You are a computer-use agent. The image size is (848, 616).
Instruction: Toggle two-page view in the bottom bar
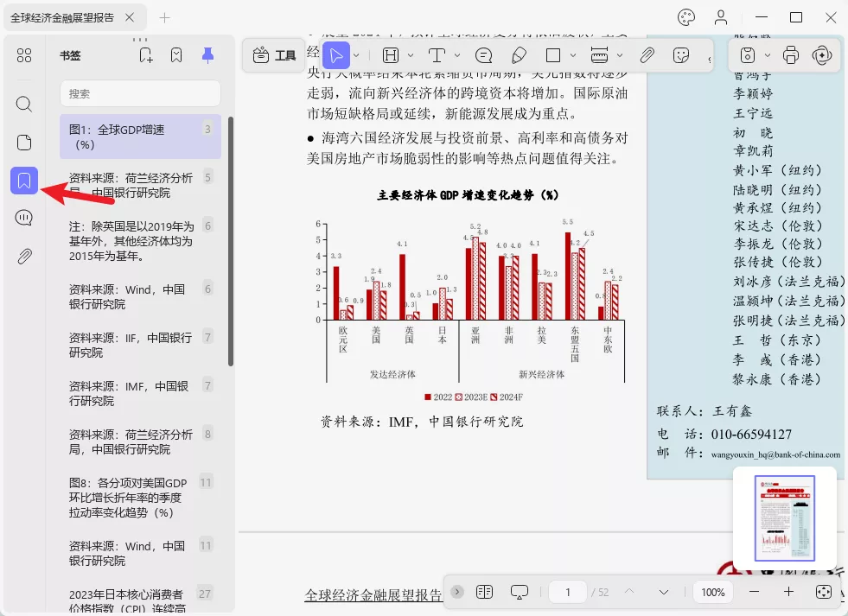point(485,592)
